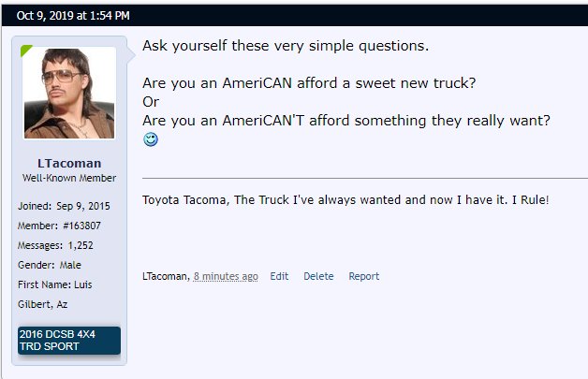Edit this post
The height and width of the screenshot is (379, 588).
(279, 276)
